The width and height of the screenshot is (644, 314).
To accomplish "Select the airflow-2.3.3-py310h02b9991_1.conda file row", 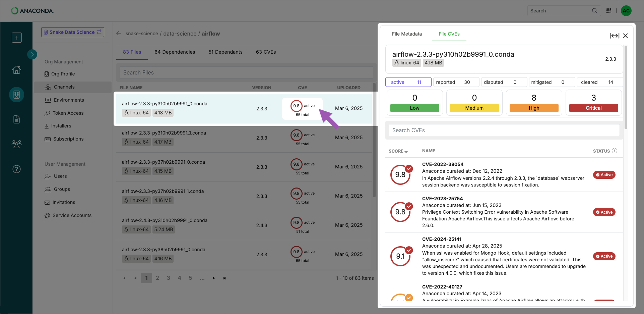I will tap(244, 138).
